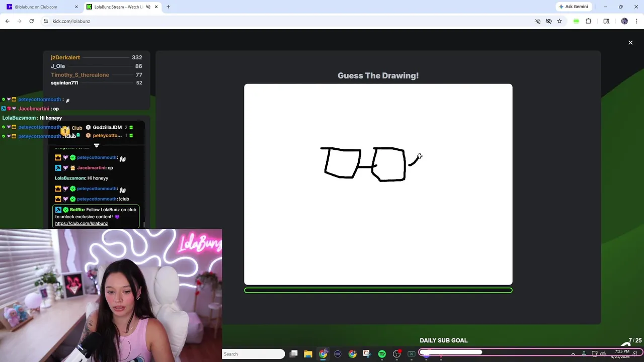Open the second Chrome taskbar icon
This screenshot has height=362, width=644.
(353, 354)
